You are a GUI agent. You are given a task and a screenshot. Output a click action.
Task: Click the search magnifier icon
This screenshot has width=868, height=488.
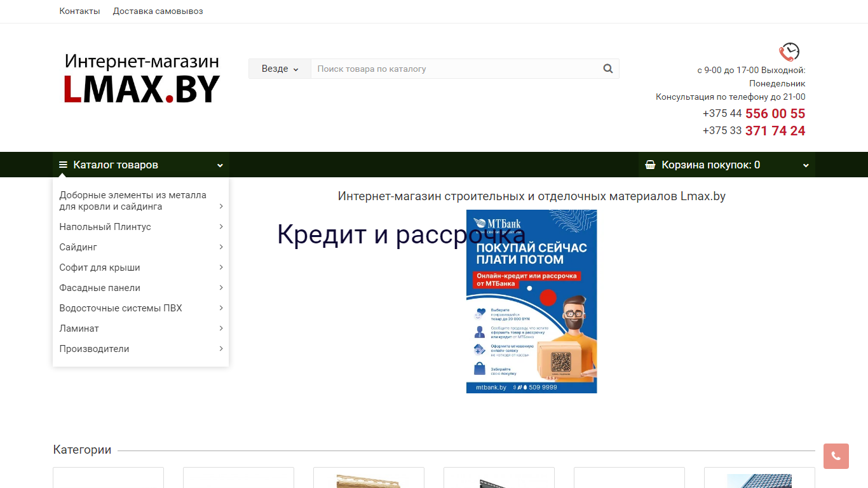(x=608, y=69)
